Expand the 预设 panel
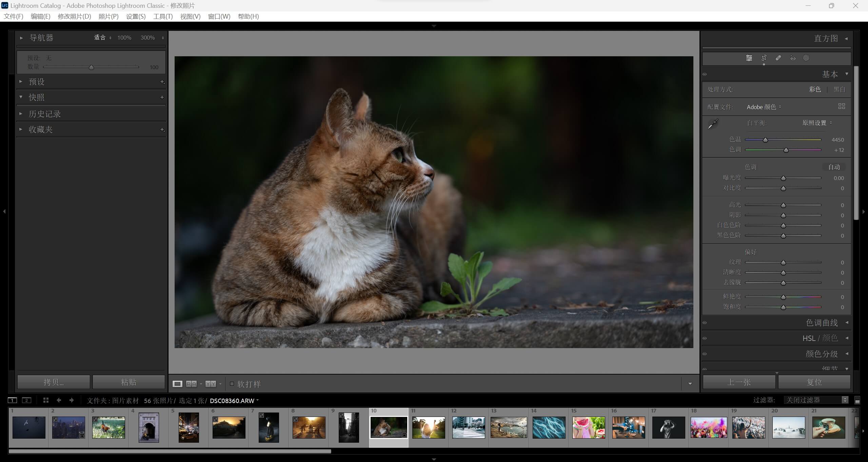The image size is (868, 462). click(x=21, y=81)
